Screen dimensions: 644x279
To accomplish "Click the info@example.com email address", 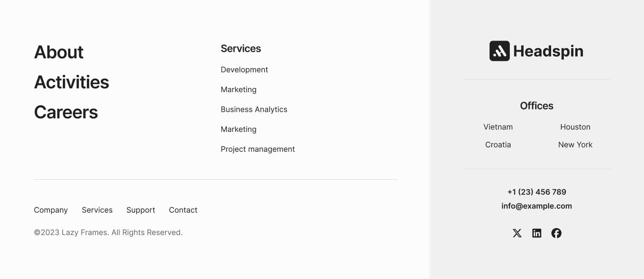I will pyautogui.click(x=537, y=206).
